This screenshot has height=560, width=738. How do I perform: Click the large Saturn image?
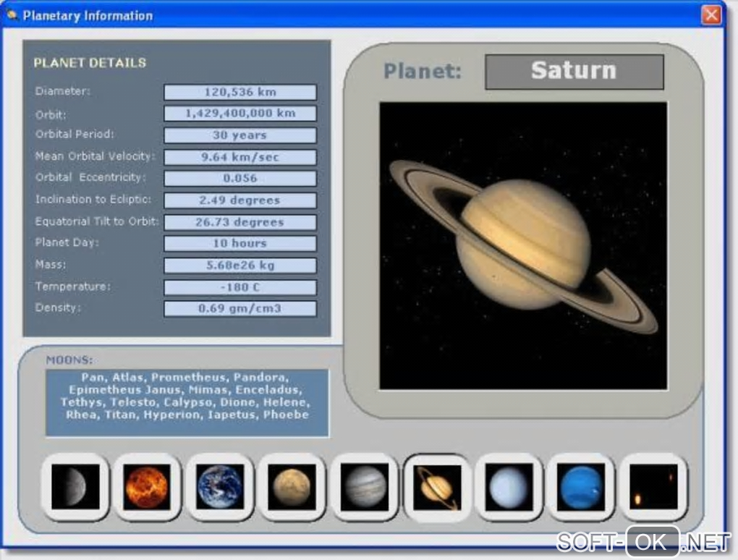[523, 246]
